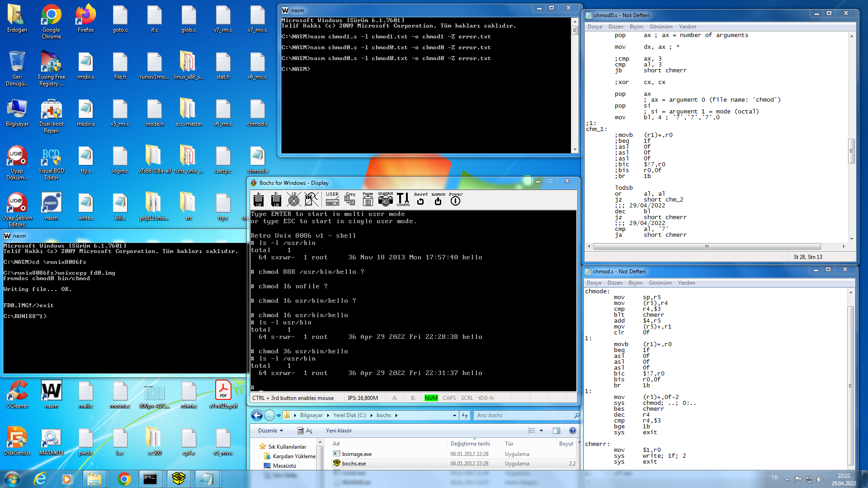Open the Görünüm menu in the chmod.s Notepad window
The height and width of the screenshot is (488, 868).
tap(660, 283)
